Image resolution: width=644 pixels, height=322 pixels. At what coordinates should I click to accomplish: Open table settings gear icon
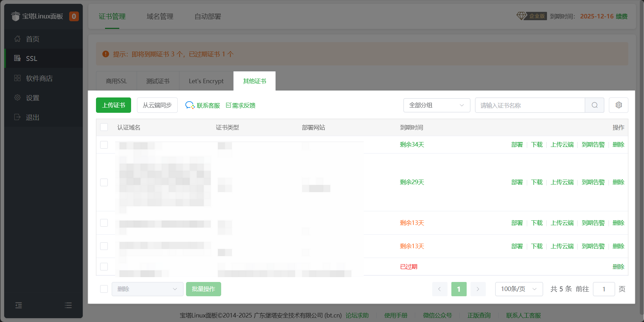coord(618,105)
